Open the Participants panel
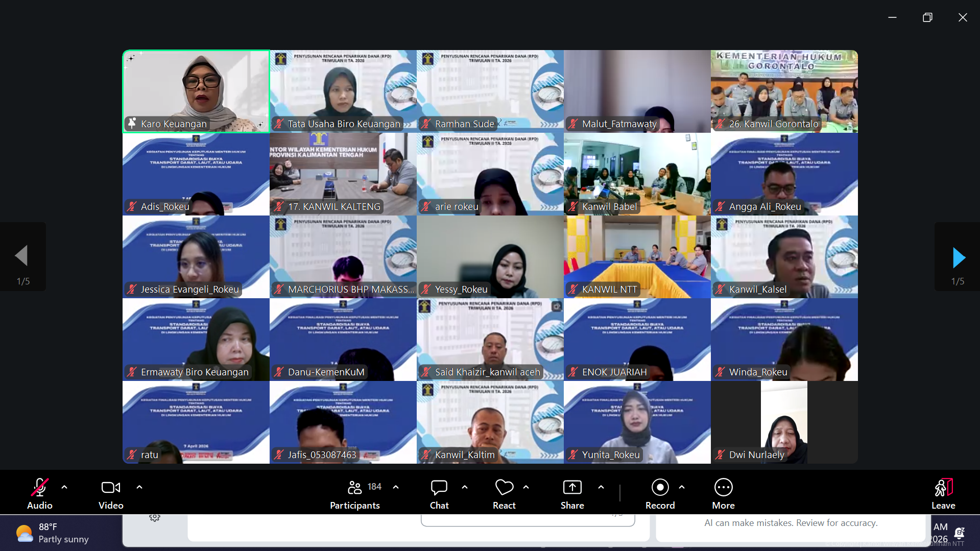Viewport: 980px width, 551px height. (355, 493)
